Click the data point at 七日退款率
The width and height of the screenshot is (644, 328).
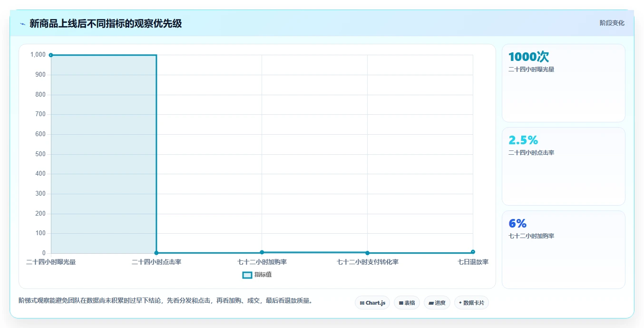click(473, 252)
